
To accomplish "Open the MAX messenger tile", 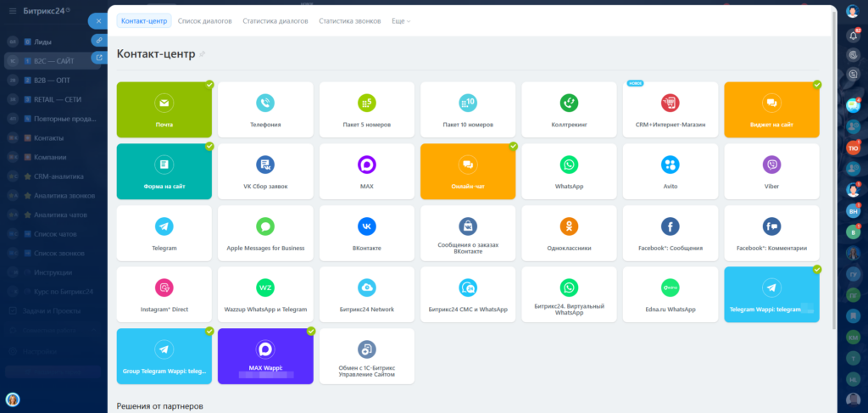I will coord(366,171).
